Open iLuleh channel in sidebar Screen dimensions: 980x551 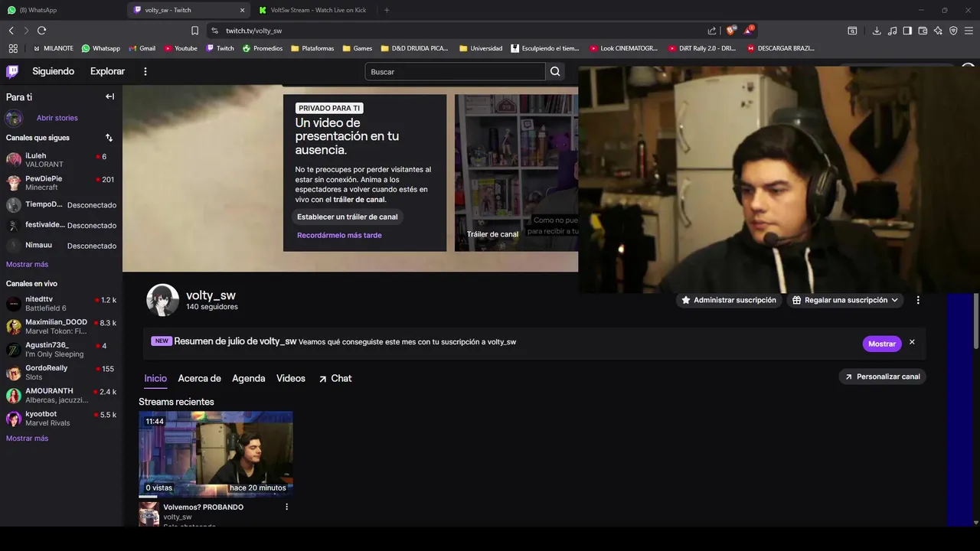click(x=61, y=160)
